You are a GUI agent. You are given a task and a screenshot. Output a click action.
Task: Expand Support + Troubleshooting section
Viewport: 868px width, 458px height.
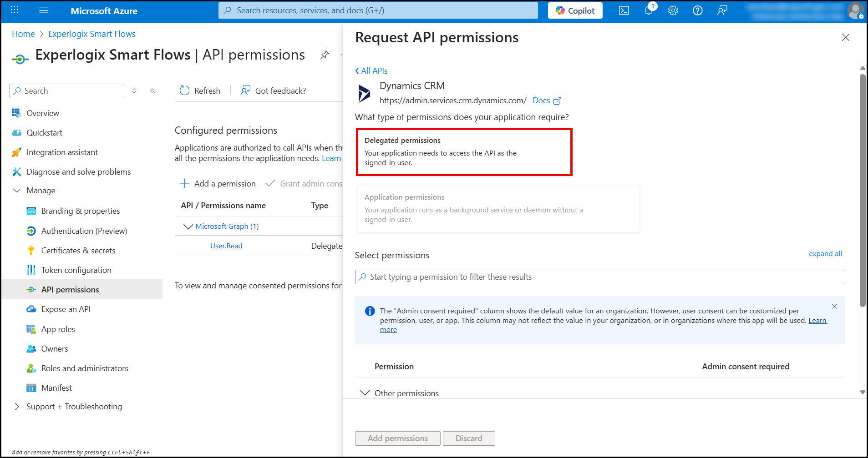tap(17, 407)
